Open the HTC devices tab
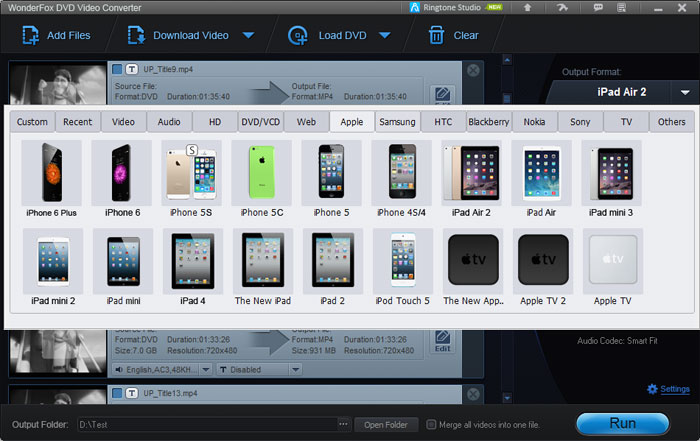700x441 pixels. click(x=443, y=122)
